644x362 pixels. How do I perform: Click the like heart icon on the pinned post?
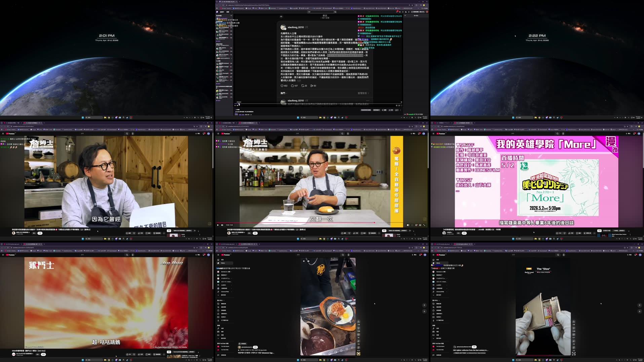(x=282, y=86)
